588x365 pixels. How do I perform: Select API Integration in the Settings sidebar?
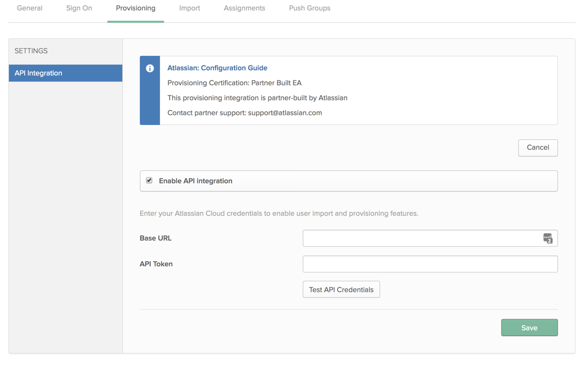pos(66,73)
